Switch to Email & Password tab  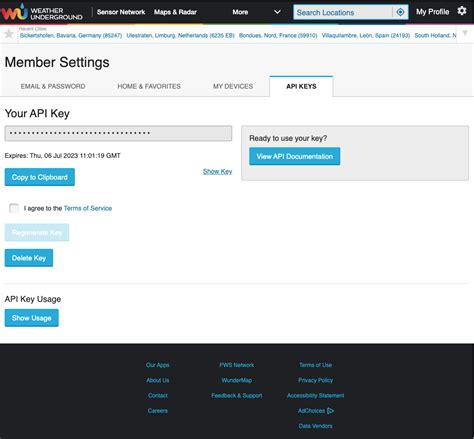pyautogui.click(x=53, y=86)
